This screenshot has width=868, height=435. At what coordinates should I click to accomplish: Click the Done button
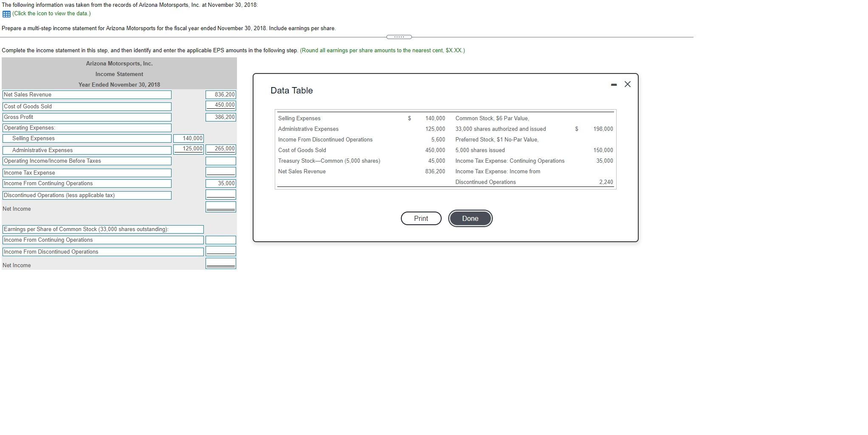tap(470, 218)
